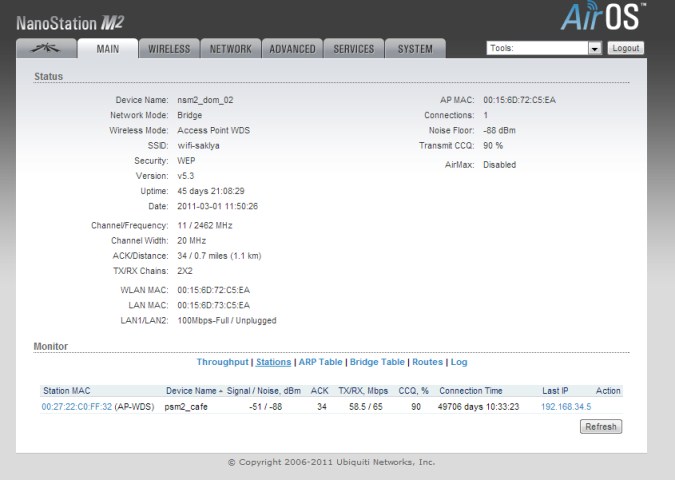Select the LAN MAC value 00:15:6D:73:C5:EA
Image resolution: width=675 pixels, height=480 pixels.
214,305
